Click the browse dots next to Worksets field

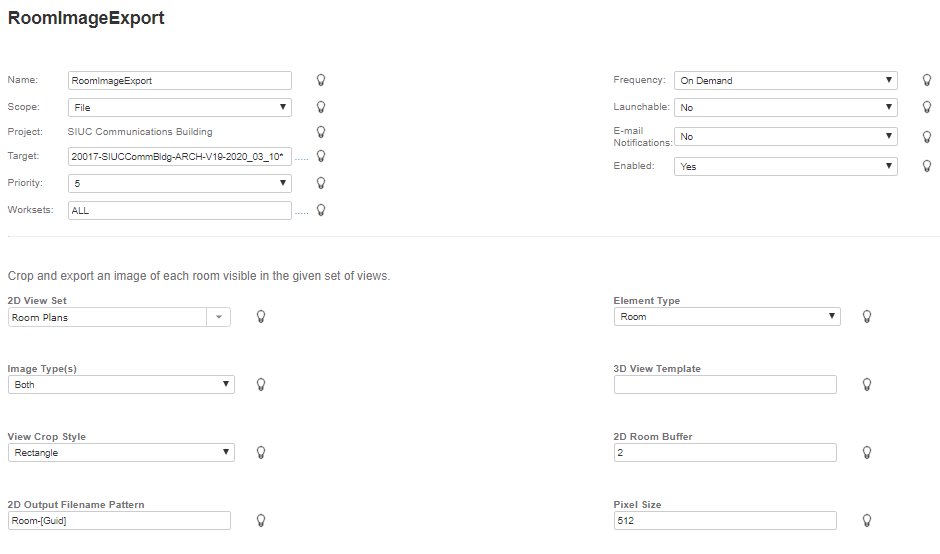point(302,212)
